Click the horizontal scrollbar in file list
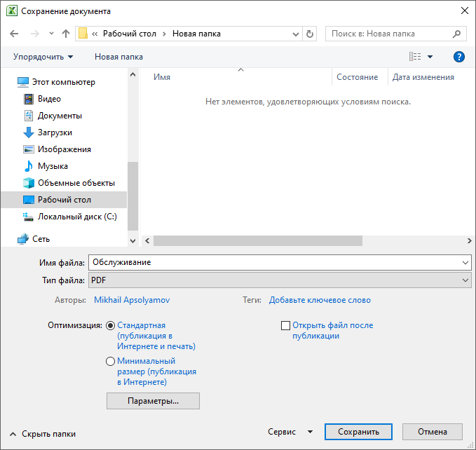The width and height of the screenshot is (476, 450). (x=257, y=240)
